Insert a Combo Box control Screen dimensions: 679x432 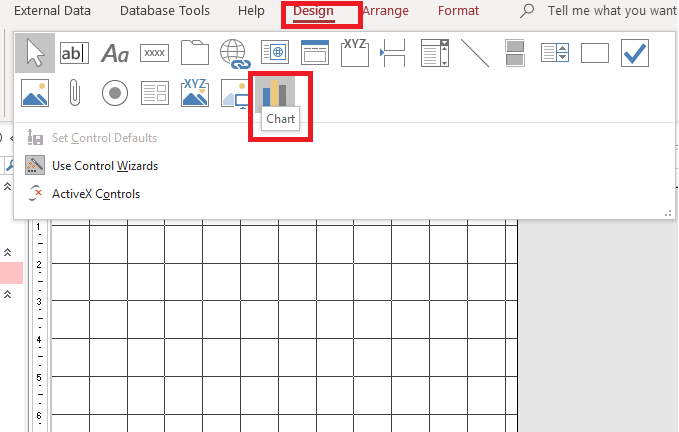[x=435, y=53]
